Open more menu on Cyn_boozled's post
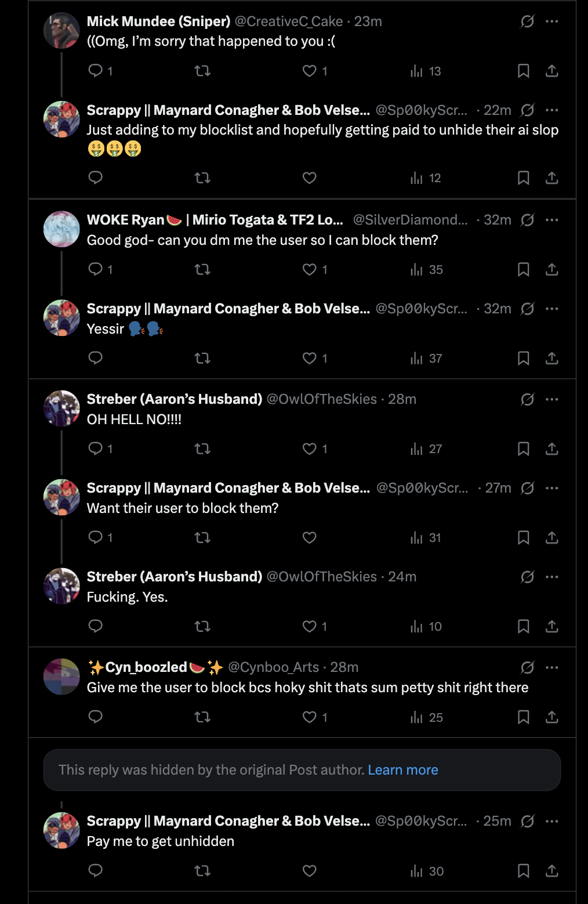This screenshot has width=588, height=904. tap(552, 667)
